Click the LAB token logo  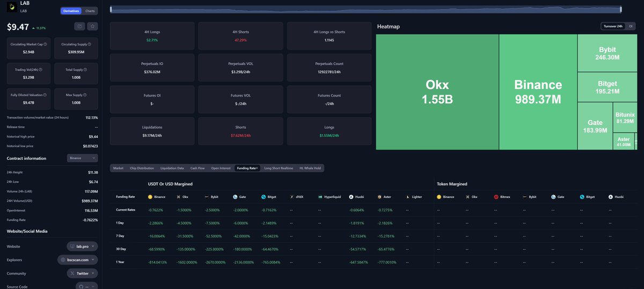[11, 6]
